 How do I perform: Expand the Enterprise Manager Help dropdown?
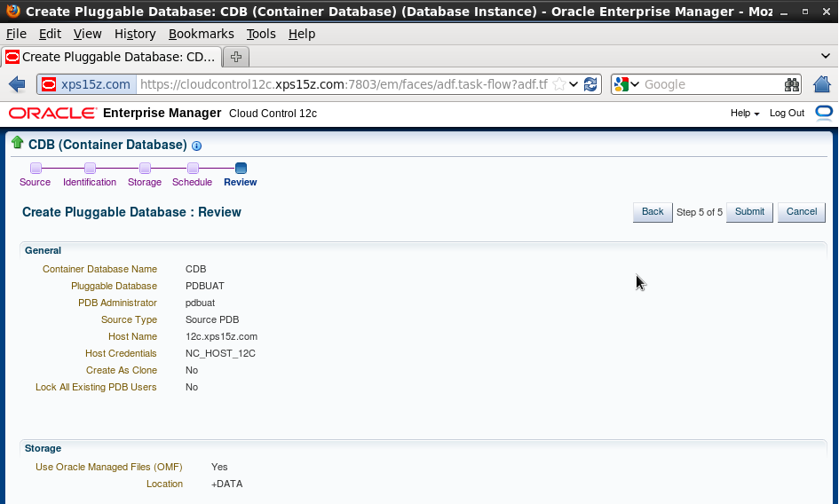[745, 113]
